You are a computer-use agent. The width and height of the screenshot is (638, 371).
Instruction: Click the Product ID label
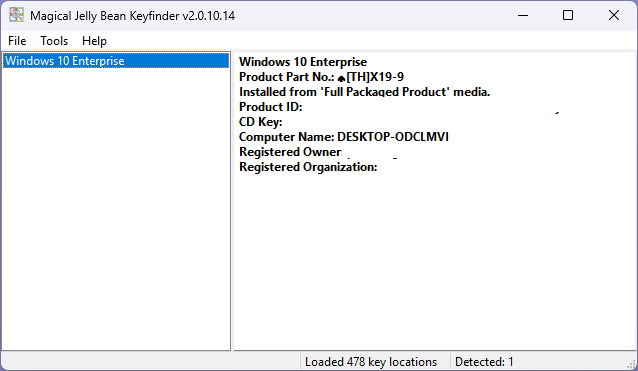tap(271, 107)
